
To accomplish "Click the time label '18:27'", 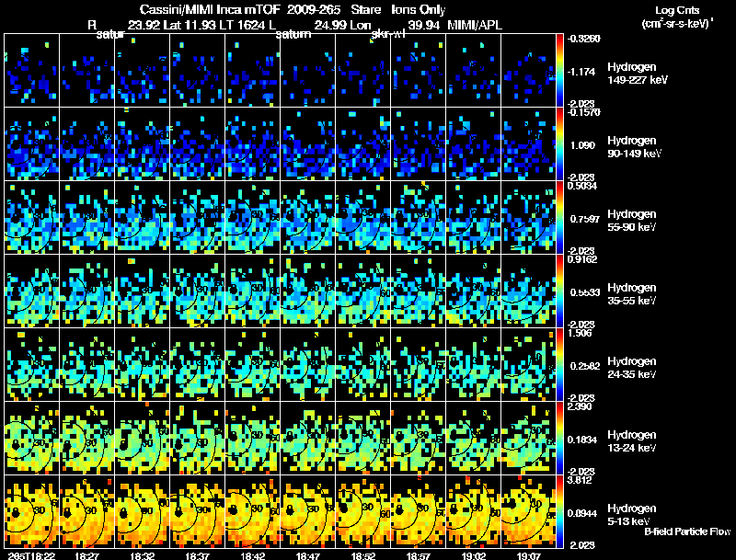I will pyautogui.click(x=86, y=555).
